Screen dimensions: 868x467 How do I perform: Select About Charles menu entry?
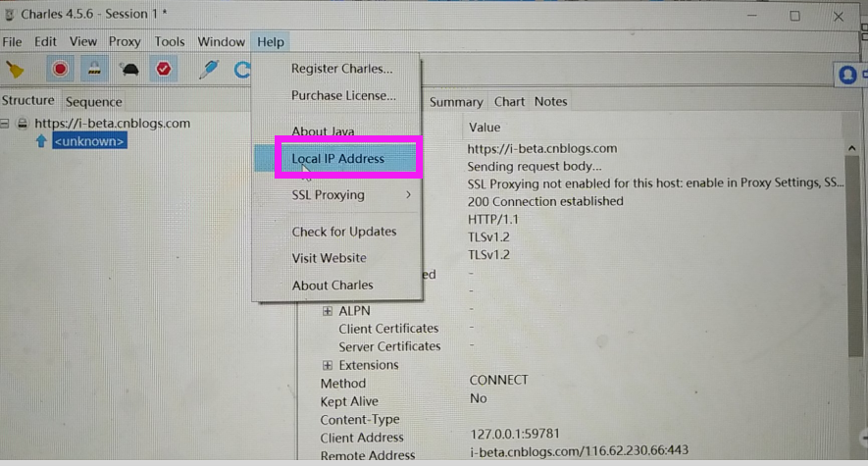[332, 285]
